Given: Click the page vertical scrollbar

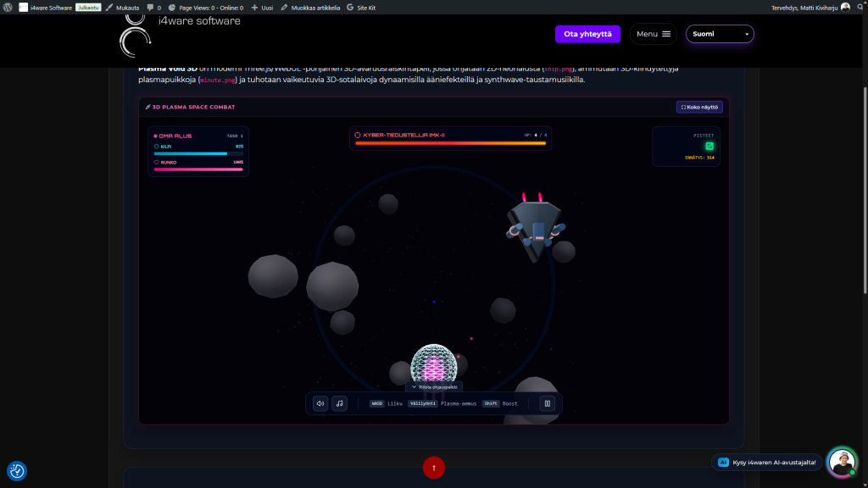Looking at the screenshot, I should [865, 190].
